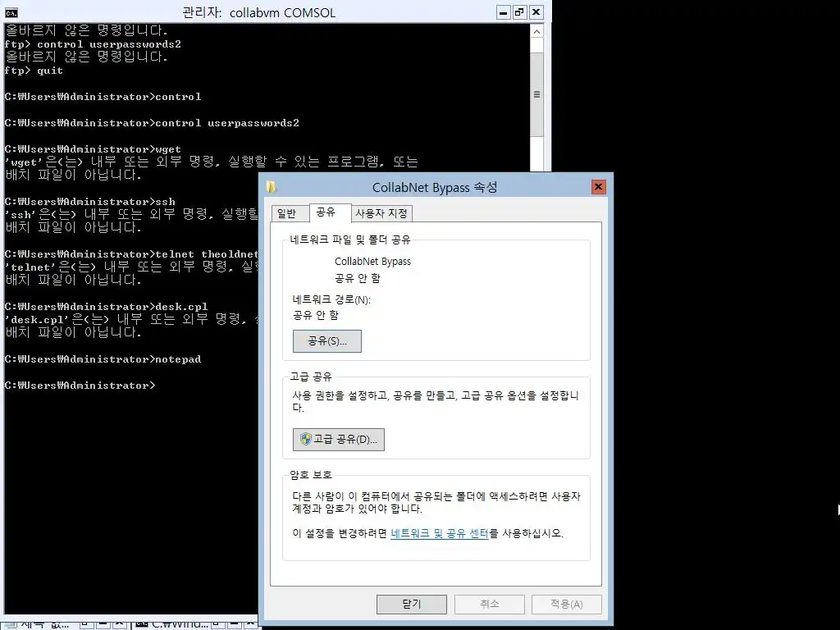Click the command window scrollbar thumb
840x630 pixels.
pyautogui.click(x=536, y=95)
